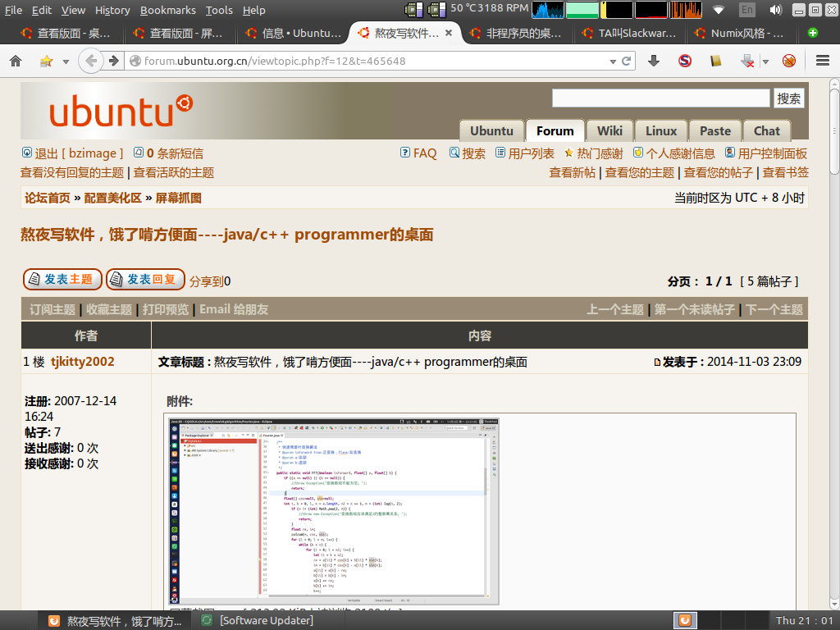Go forward one page
Viewport: 840px width, 630px height.
click(113, 61)
